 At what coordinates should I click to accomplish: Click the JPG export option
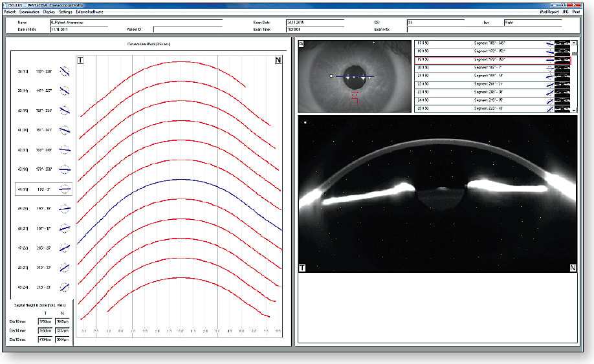[x=566, y=12]
